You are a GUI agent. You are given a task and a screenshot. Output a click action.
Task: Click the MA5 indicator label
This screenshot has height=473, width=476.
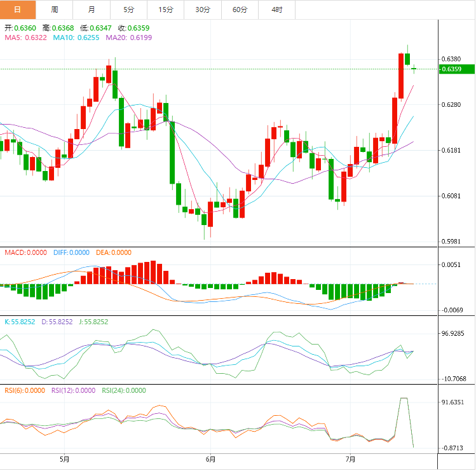25,38
